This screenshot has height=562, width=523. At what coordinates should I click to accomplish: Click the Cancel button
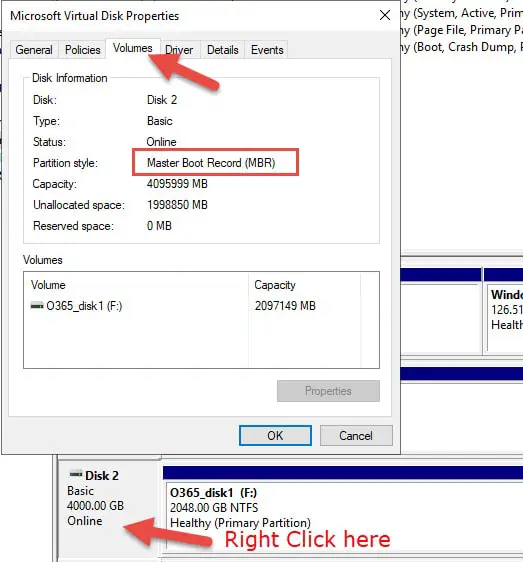356,435
